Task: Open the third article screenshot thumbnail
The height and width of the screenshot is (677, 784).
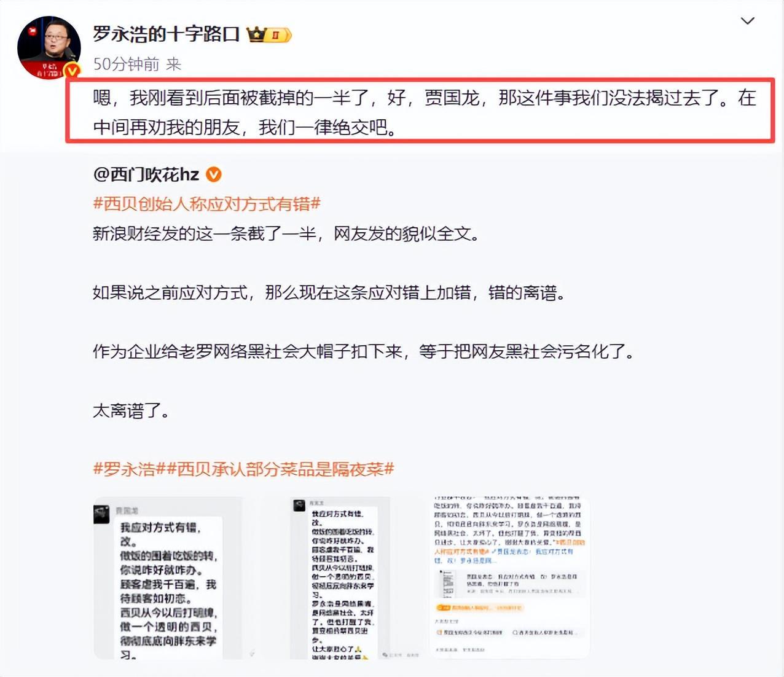Action: [509, 578]
